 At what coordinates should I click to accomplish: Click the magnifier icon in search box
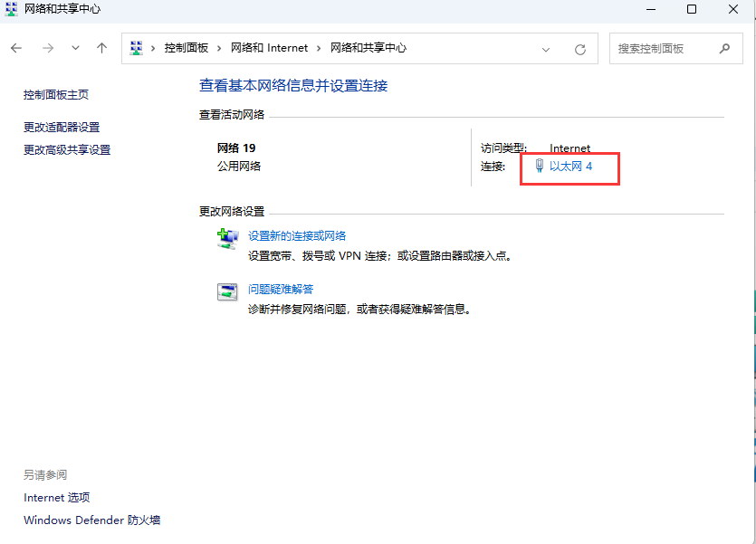[724, 49]
